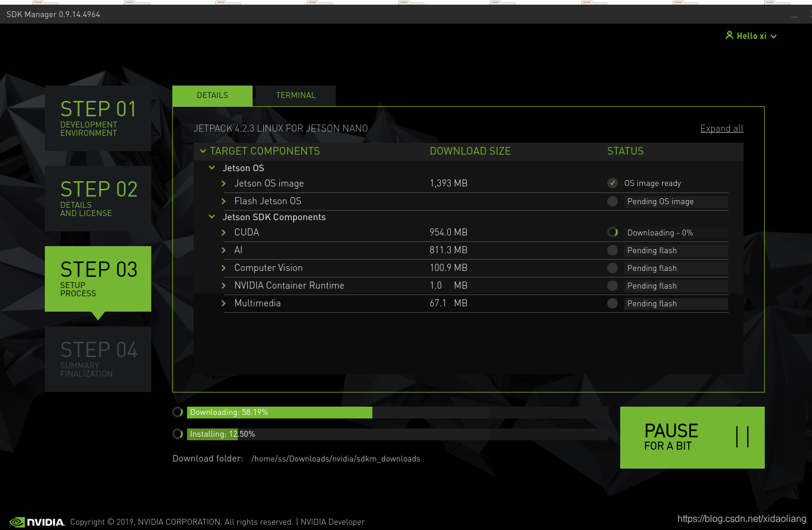812x530 pixels.
Task: Click the 67.1 MB Multimedia size
Action: click(x=448, y=303)
